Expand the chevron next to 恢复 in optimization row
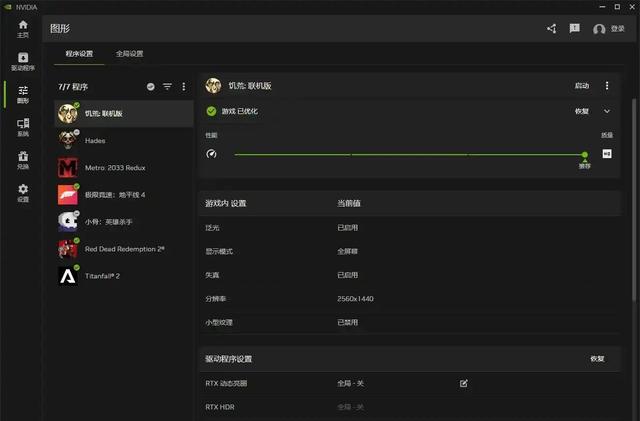 tap(607, 111)
